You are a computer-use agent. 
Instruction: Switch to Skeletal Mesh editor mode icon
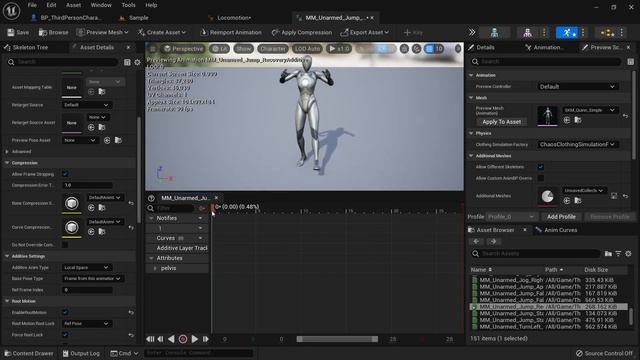pos(527,32)
